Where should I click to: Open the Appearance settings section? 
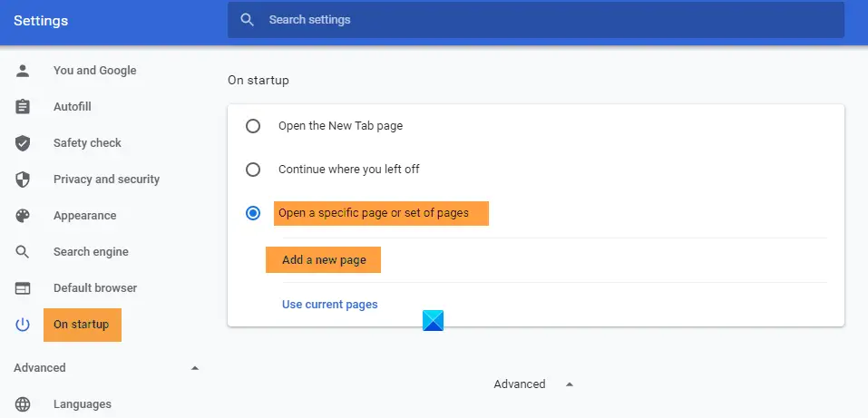coord(84,216)
